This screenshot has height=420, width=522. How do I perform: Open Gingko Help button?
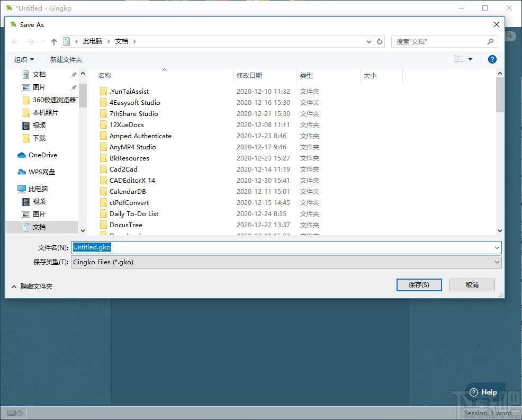pyautogui.click(x=483, y=392)
